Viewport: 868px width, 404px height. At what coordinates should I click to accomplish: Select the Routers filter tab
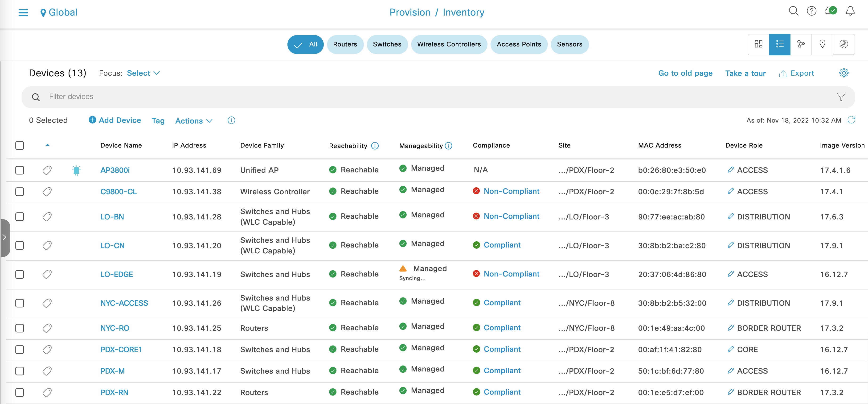coord(345,44)
